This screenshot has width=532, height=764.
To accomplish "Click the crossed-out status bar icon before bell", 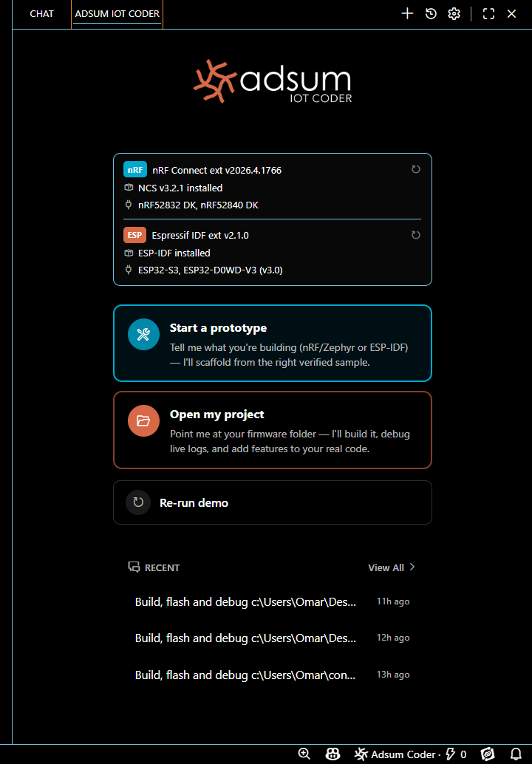I will tap(488, 754).
